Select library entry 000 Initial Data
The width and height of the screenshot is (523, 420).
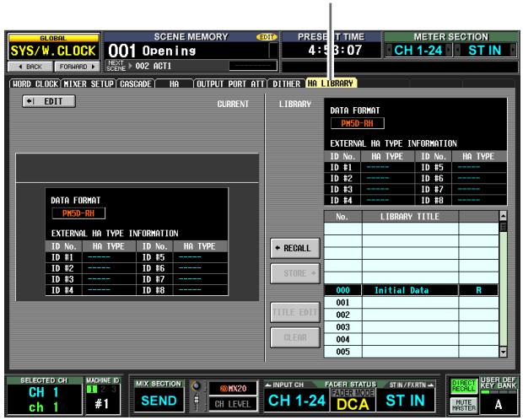pyautogui.click(x=411, y=290)
